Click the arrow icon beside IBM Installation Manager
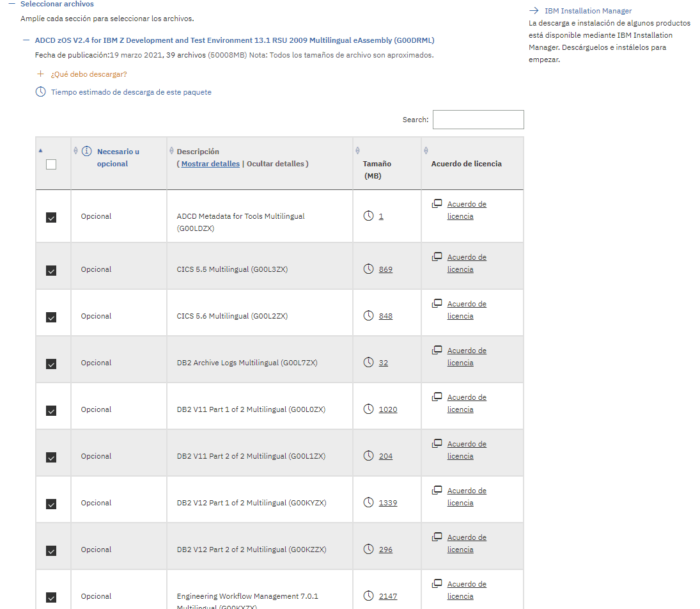This screenshot has width=700, height=609. (x=534, y=11)
